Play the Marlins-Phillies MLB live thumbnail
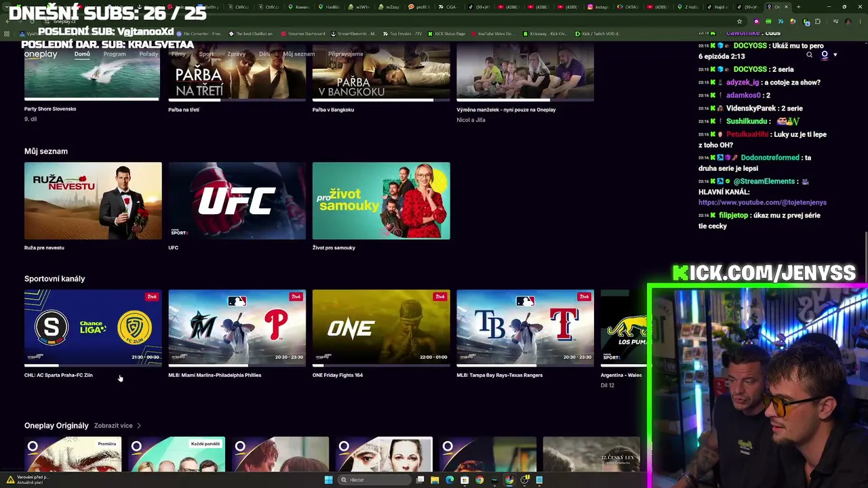The width and height of the screenshot is (868, 488). (237, 328)
